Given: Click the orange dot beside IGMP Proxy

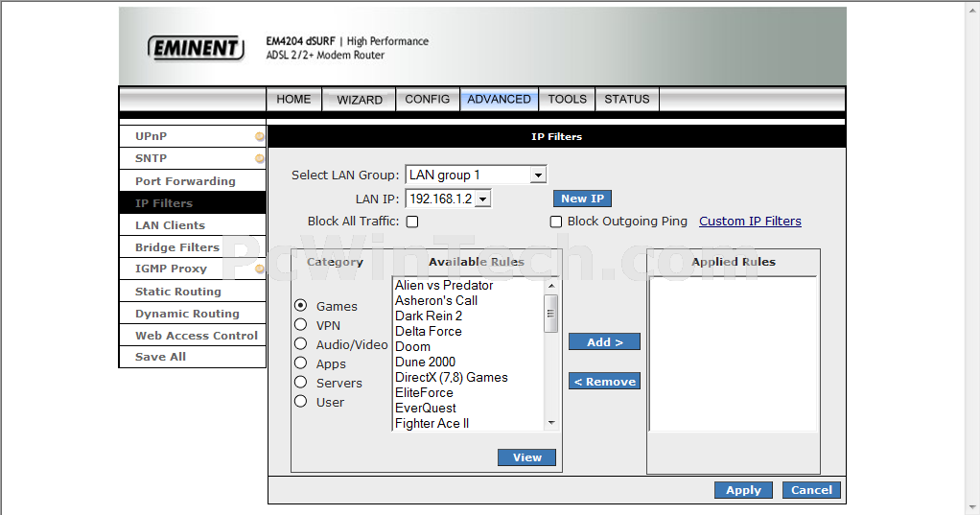Looking at the screenshot, I should pos(259,269).
